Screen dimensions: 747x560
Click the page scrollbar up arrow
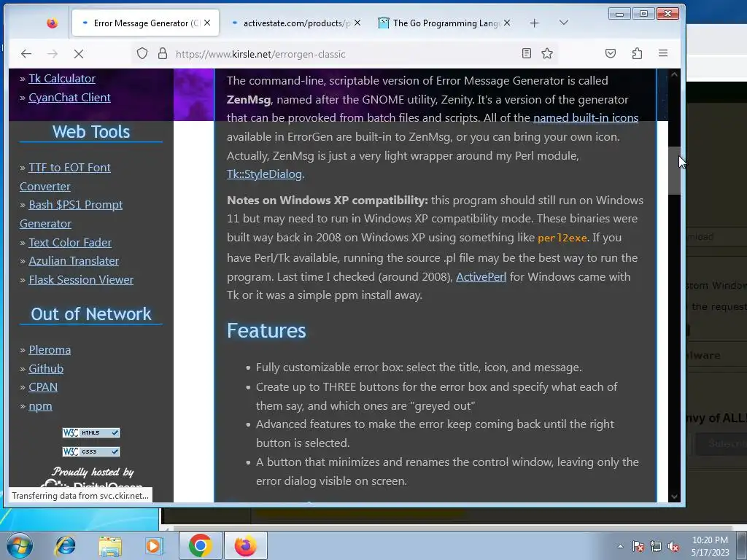(x=674, y=74)
